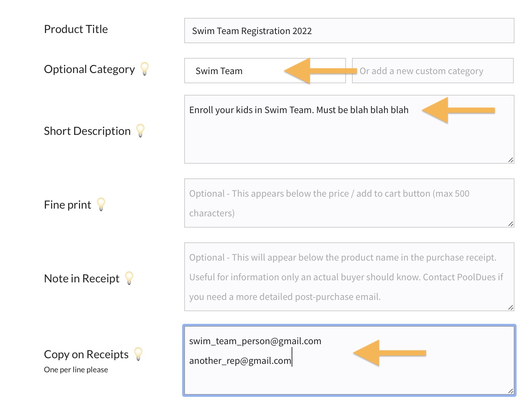The height and width of the screenshot is (406, 532).
Task: Click the Copy on Receipts email box
Action: [x=349, y=376]
